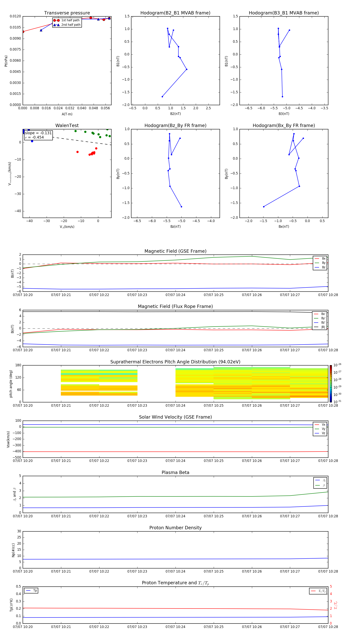Select the "Solar Wind Velocity (GSE Frame)" title
This screenshot has width=351, height=644.
coord(175,417)
